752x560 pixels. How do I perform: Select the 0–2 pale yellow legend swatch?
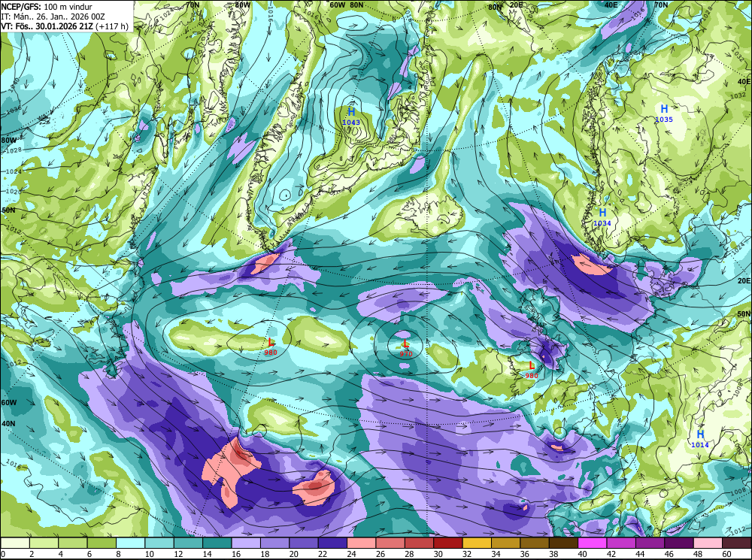[x=15, y=543]
